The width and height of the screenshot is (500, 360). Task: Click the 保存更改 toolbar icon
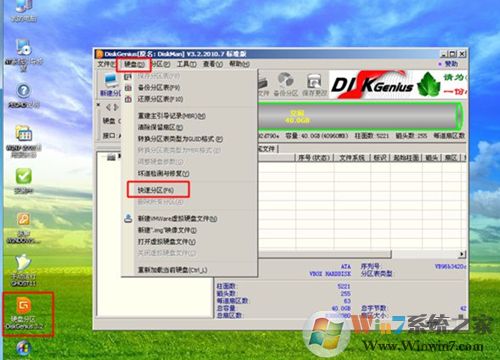315,85
